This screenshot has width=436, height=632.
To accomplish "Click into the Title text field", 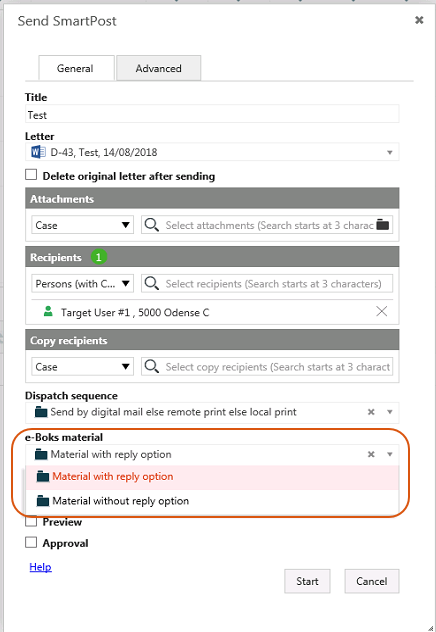I will tap(212, 115).
